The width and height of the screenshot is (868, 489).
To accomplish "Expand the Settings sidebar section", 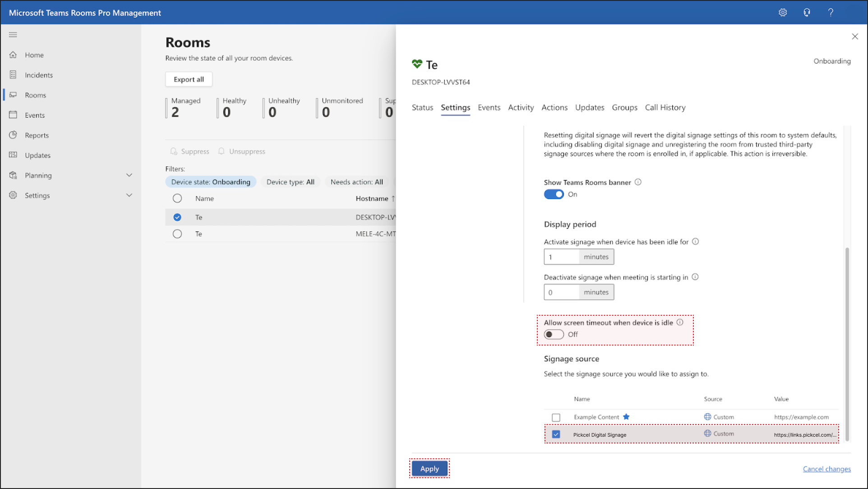I will tap(129, 195).
